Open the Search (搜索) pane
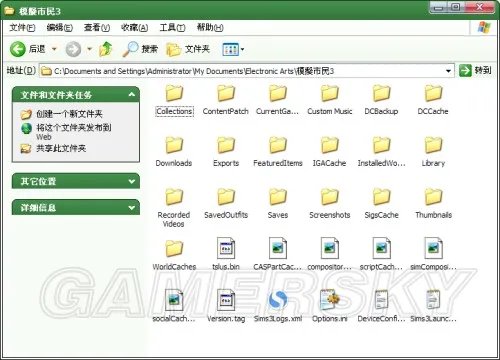The width and height of the screenshot is (500, 360). tap(140, 49)
